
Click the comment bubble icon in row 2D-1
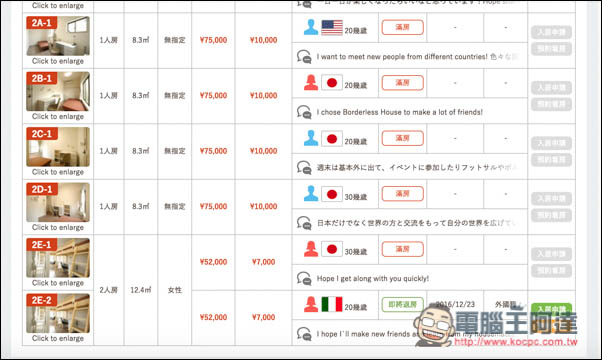point(304,223)
